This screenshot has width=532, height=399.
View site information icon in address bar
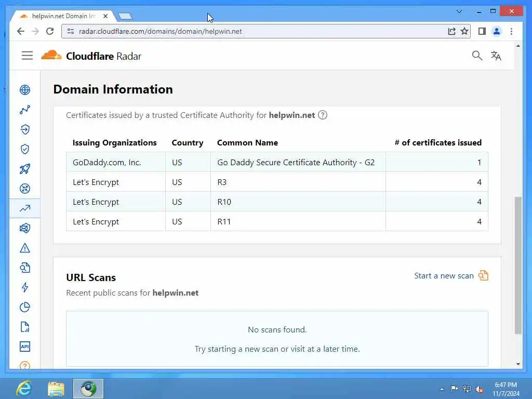[x=71, y=31]
